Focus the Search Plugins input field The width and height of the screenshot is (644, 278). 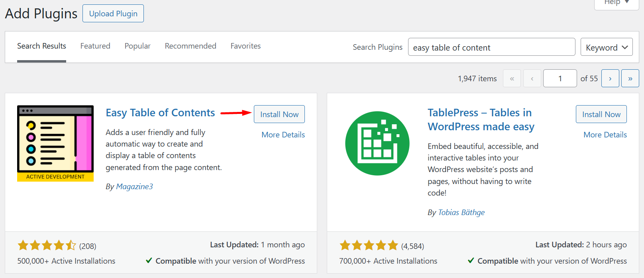[492, 47]
